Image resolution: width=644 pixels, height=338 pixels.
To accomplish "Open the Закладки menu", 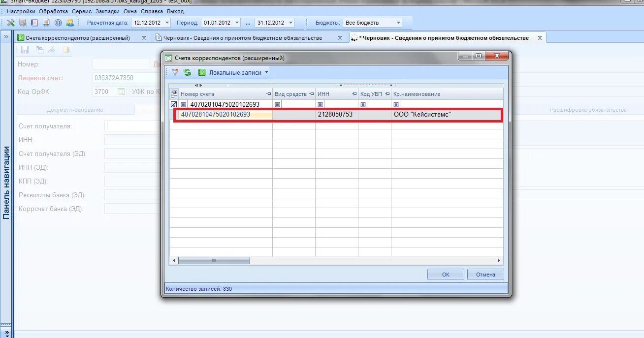I will pyautogui.click(x=107, y=11).
